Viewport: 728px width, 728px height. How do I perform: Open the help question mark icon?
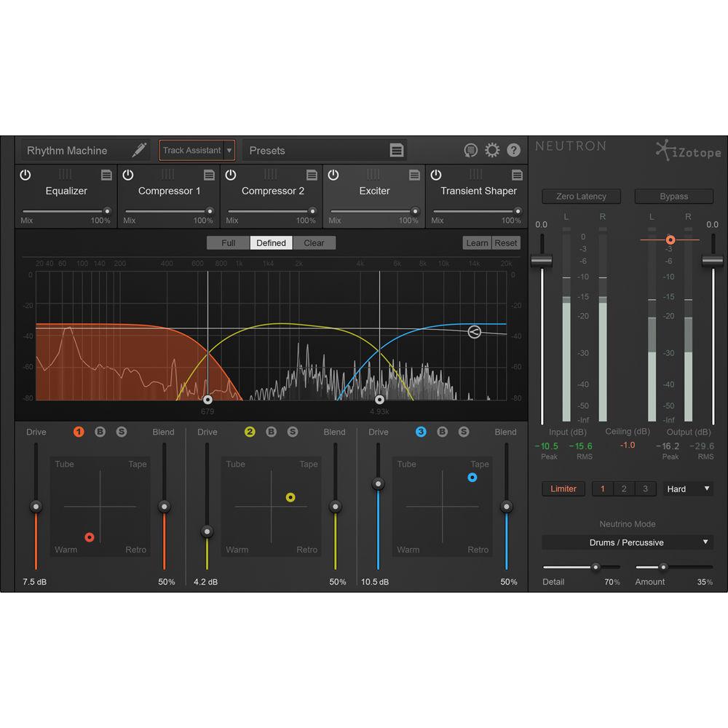pos(513,150)
